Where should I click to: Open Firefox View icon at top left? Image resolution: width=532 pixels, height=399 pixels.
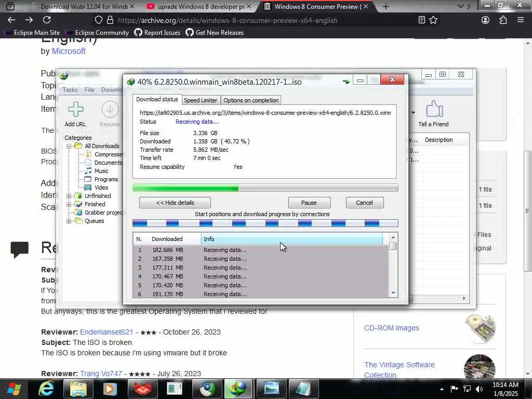(10, 6)
